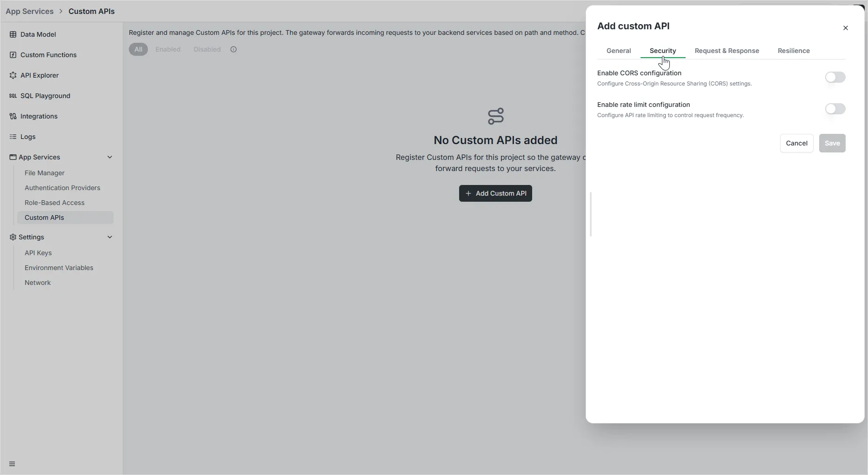This screenshot has width=868, height=475.
Task: Click the Data Model table icon
Action: [x=13, y=34]
